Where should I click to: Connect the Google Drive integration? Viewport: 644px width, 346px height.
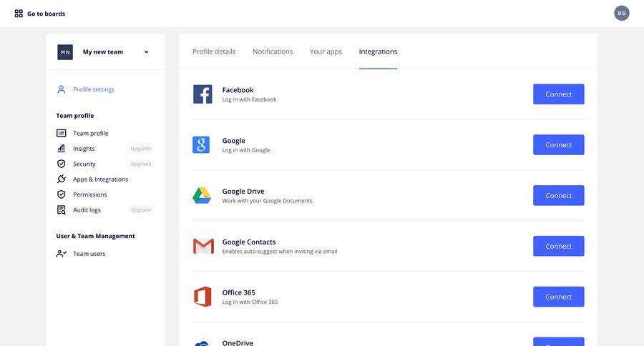[559, 195]
